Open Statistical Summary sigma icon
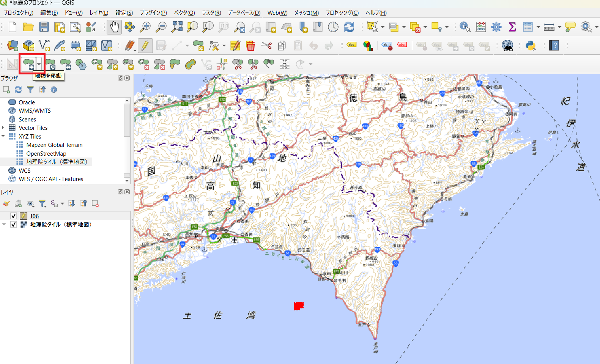This screenshot has width=600, height=364. coord(512,27)
